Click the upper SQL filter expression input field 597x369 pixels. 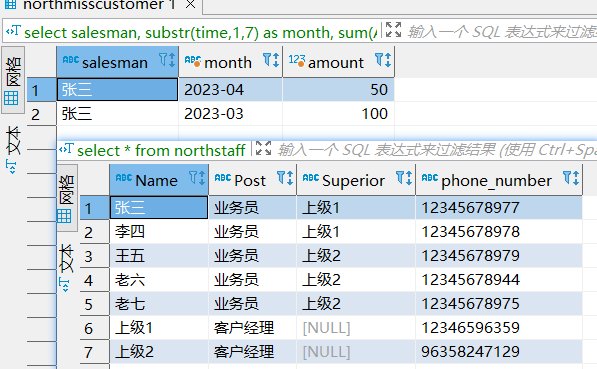pyautogui.click(x=502, y=32)
